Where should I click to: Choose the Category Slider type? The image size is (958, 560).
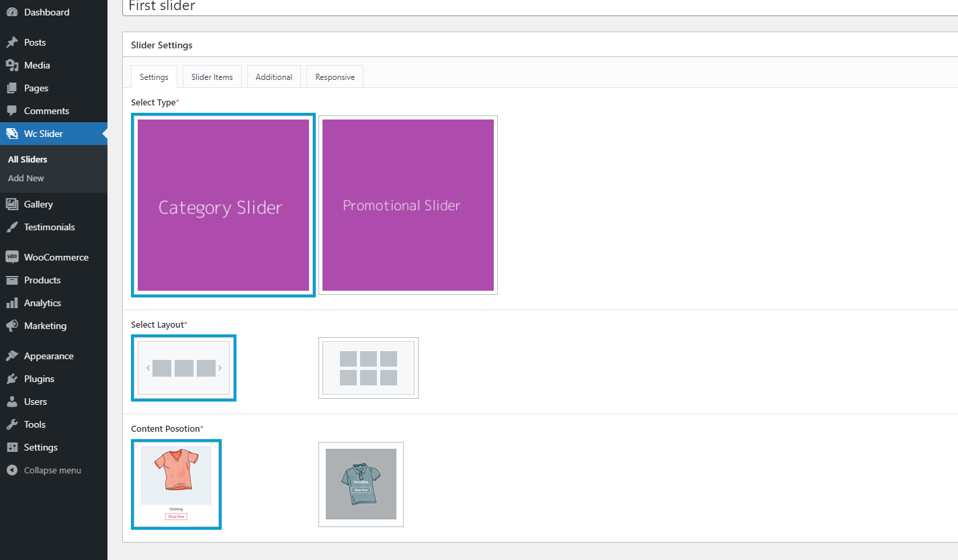pyautogui.click(x=223, y=205)
